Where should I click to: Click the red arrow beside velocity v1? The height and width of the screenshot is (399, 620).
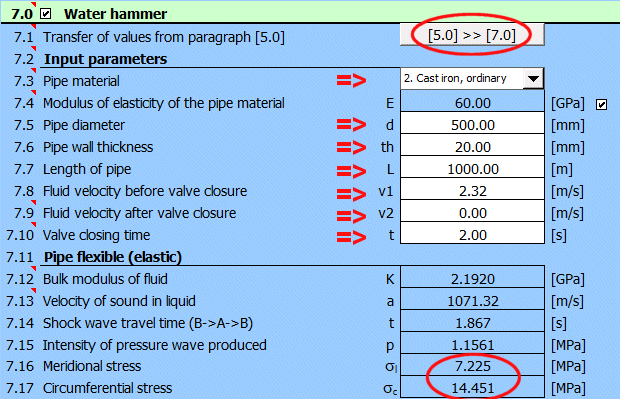point(352,194)
